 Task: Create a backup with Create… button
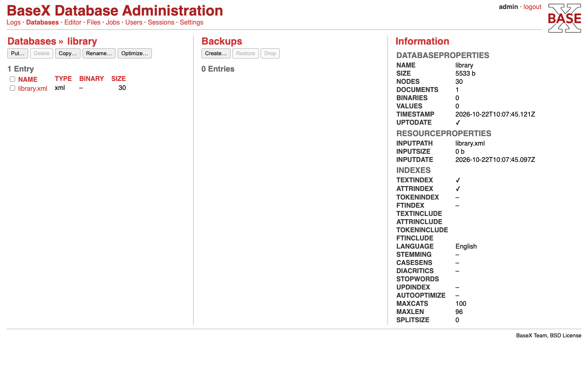point(216,54)
